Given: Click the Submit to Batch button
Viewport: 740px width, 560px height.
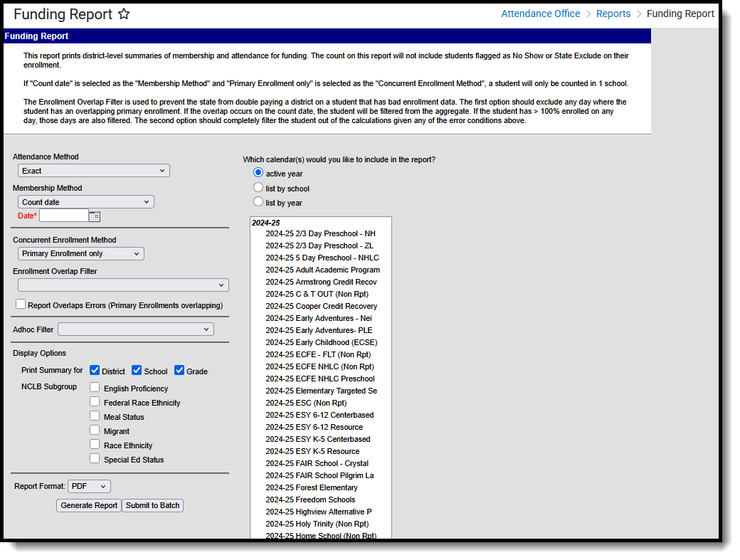Looking at the screenshot, I should pyautogui.click(x=152, y=505).
